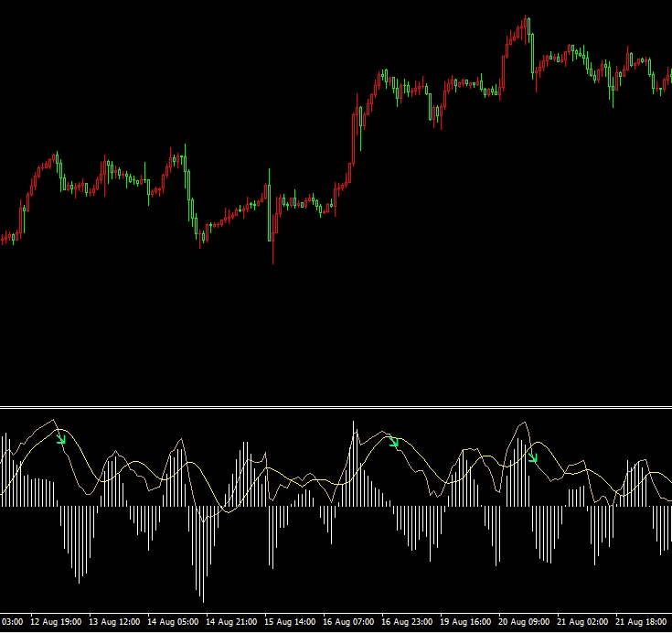Click the "19 Aug 16:00" time label
Image resolution: width=672 pixels, height=633 pixels.
tap(465, 621)
